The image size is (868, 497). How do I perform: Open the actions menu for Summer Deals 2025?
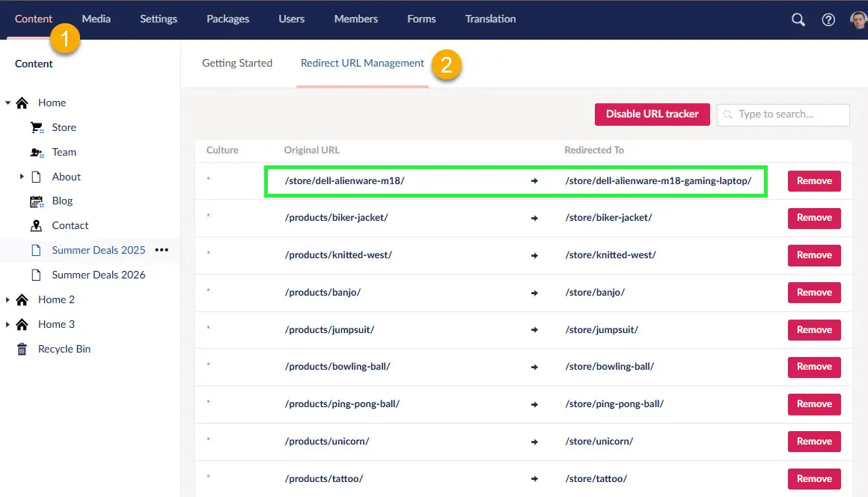[162, 251]
